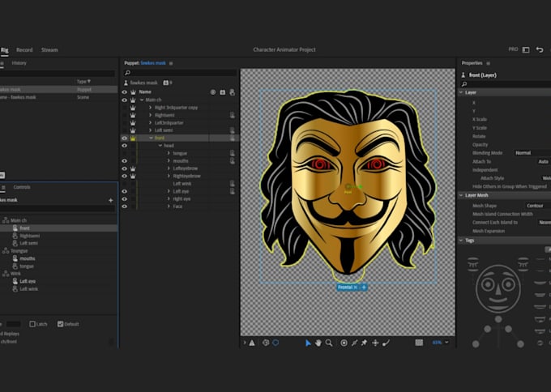The image size is (551, 392).
Task: Click the trigger icon on the mouths row
Action: [x=233, y=161]
